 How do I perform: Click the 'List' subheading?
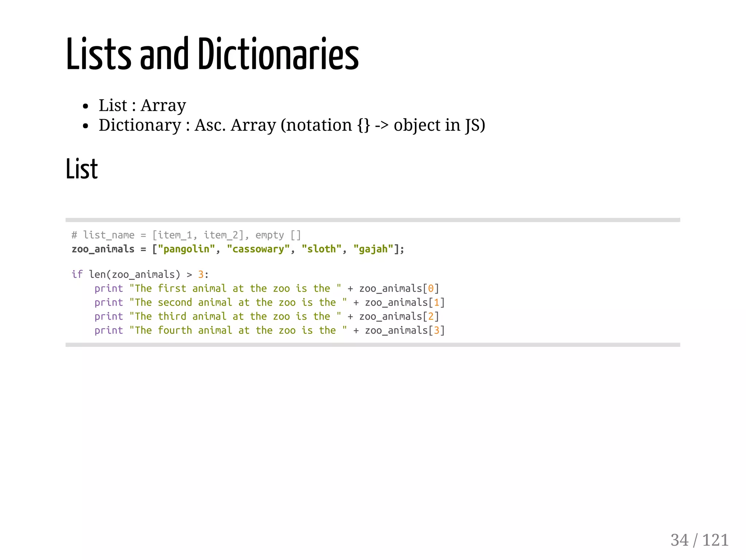click(x=82, y=169)
